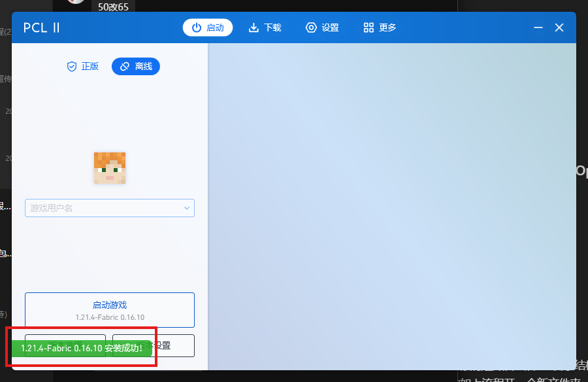588x382 pixels.
Task: Click the settings gear icon beside 设置
Action: tap(310, 27)
